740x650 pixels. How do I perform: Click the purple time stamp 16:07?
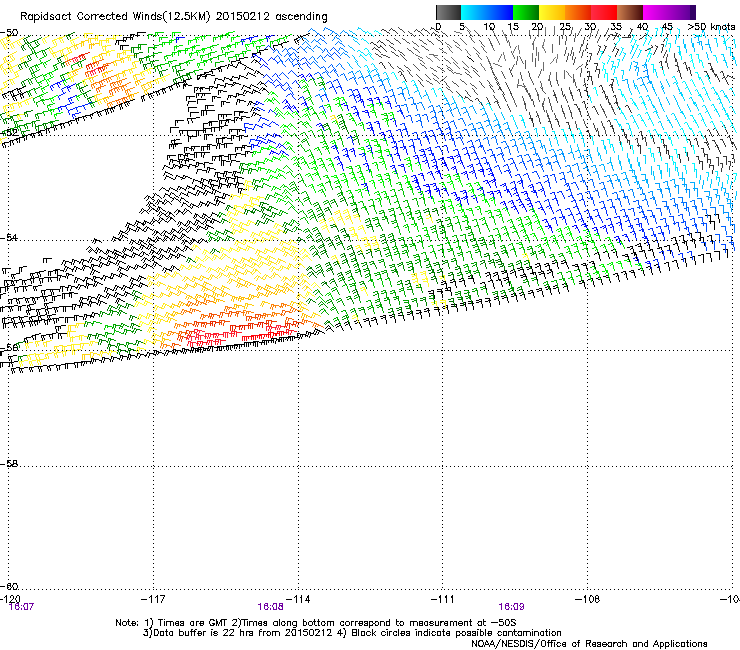coord(21,607)
